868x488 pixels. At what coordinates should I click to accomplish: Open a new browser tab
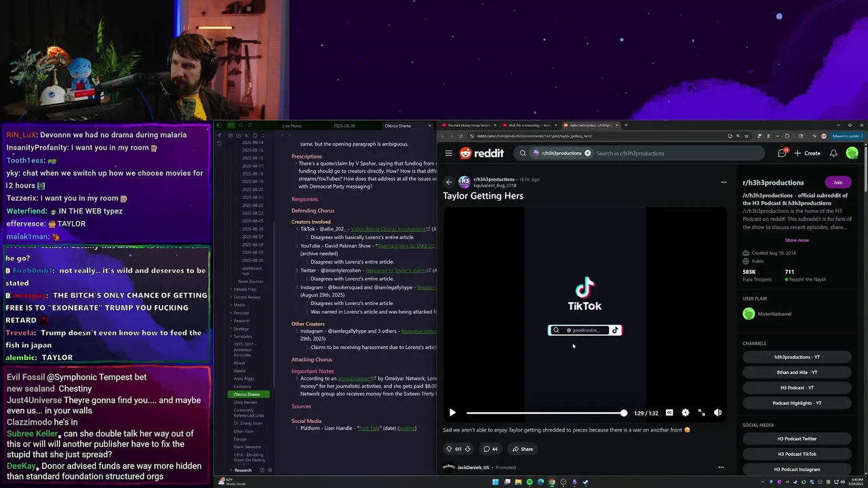tap(625, 125)
